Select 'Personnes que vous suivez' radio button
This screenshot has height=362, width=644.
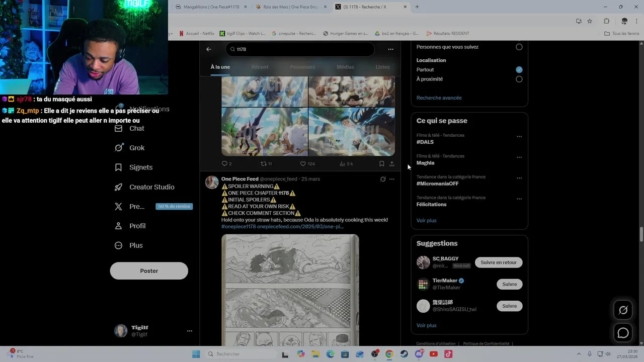[519, 47]
